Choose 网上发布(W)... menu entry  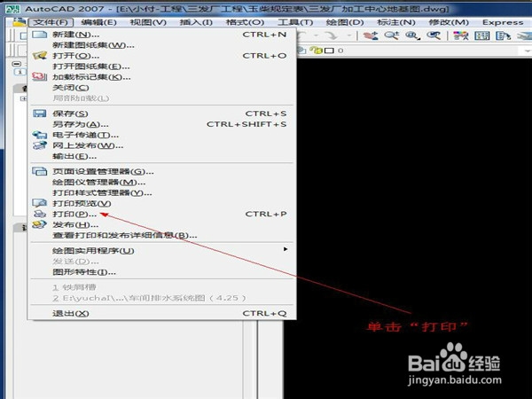click(162, 145)
